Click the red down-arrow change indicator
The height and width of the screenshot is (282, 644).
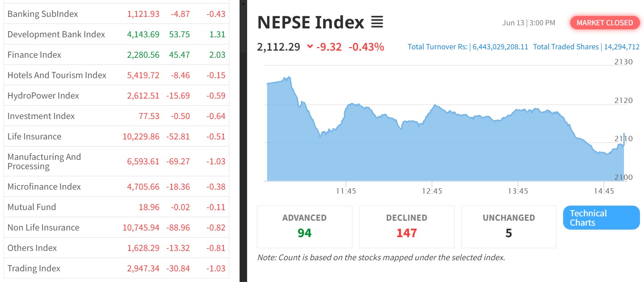coord(310,47)
